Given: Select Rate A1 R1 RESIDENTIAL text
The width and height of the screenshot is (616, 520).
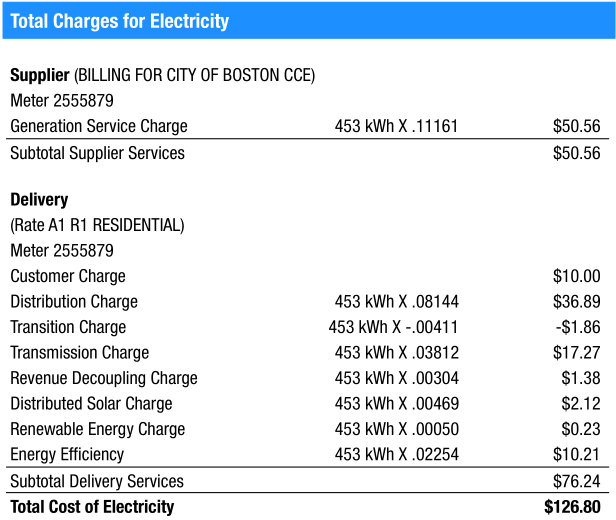Looking at the screenshot, I should point(97,225).
